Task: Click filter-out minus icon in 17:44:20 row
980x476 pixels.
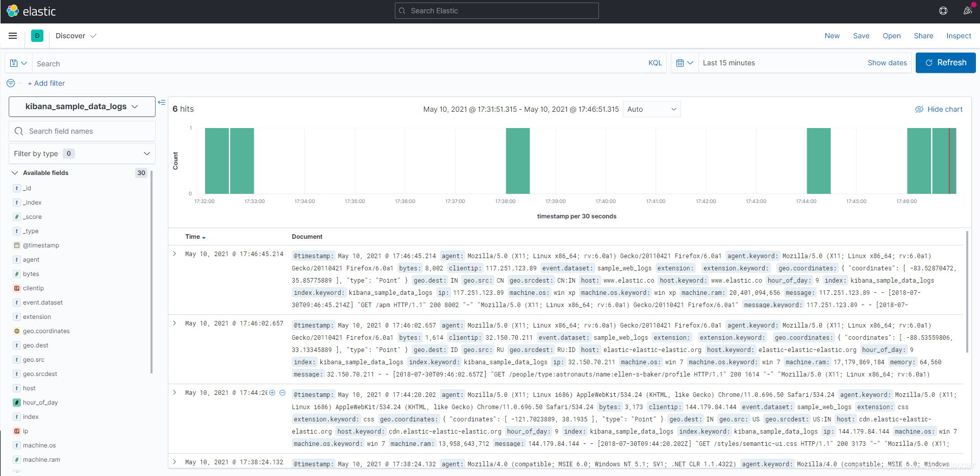Action: pyautogui.click(x=282, y=393)
